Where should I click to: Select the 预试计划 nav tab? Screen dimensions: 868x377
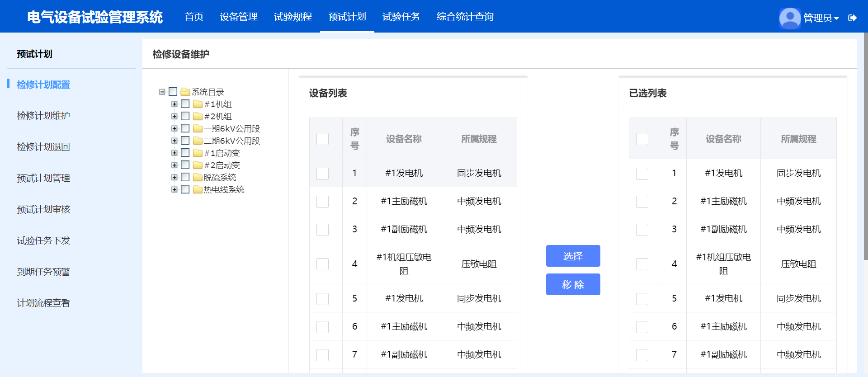coord(347,17)
